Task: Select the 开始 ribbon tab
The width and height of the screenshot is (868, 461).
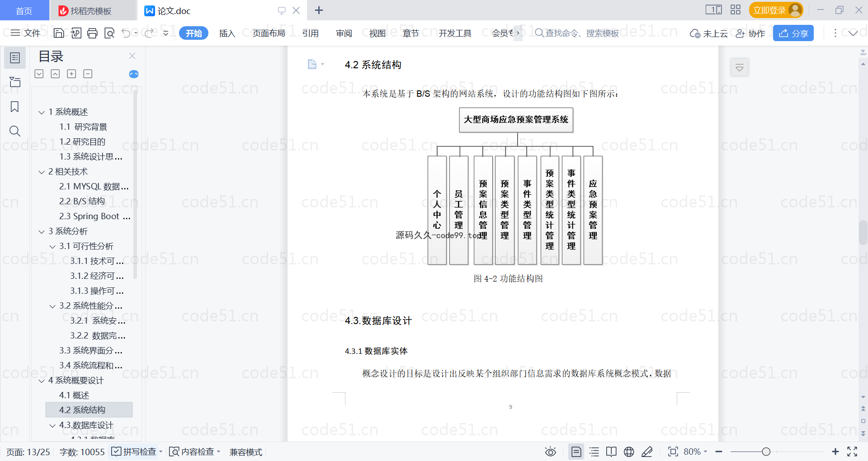Action: 193,33
